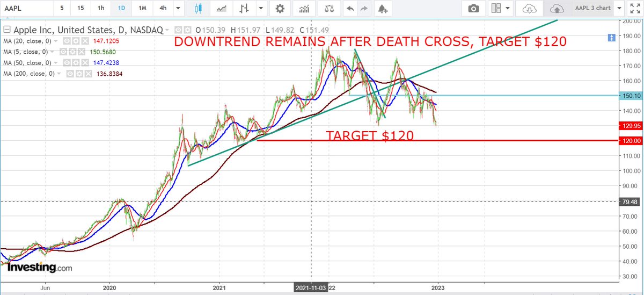Click the 120.00 target line price label

pyautogui.click(x=632, y=141)
